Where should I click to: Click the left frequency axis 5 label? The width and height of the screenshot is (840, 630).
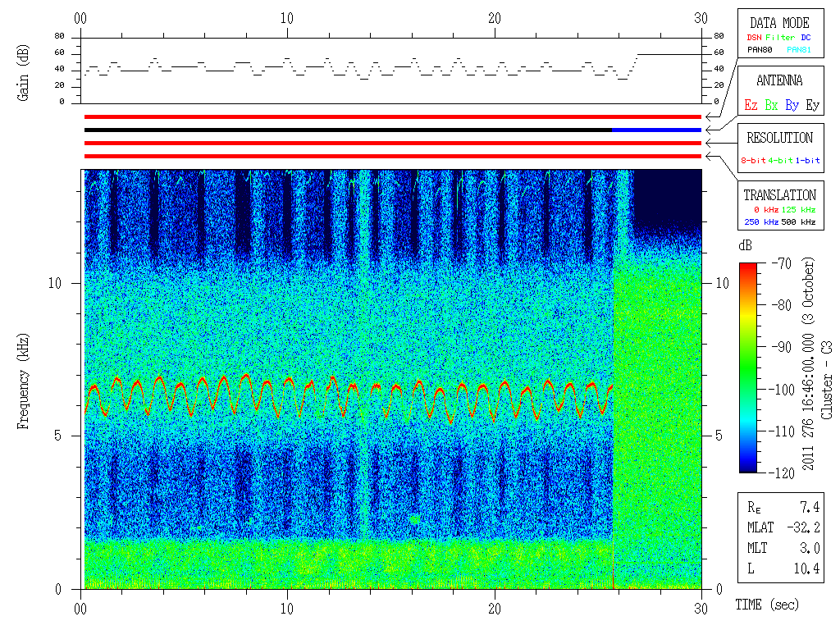tap(58, 436)
